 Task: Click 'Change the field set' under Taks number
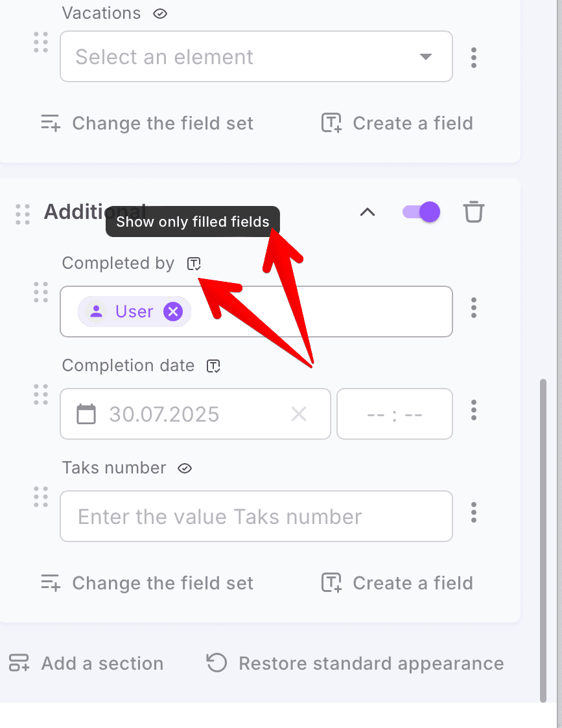[x=147, y=583]
